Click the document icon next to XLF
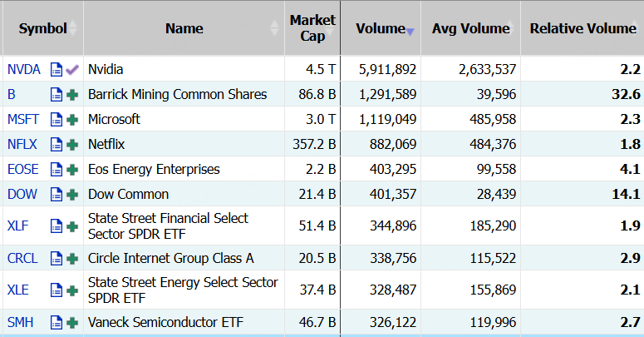This screenshot has height=337, width=644. (57, 225)
